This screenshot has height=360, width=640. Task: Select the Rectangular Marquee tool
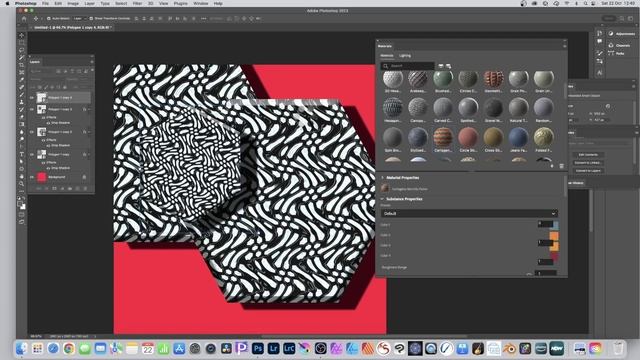point(22,42)
